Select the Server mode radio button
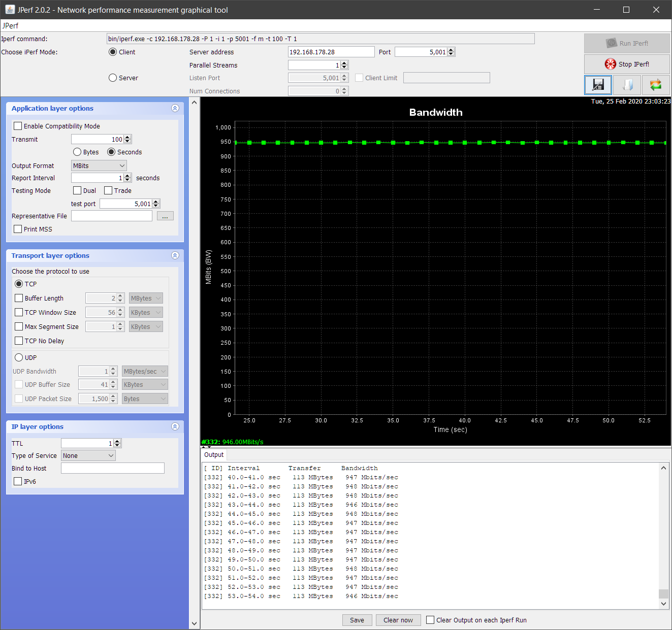The height and width of the screenshot is (630, 672). pyautogui.click(x=113, y=78)
